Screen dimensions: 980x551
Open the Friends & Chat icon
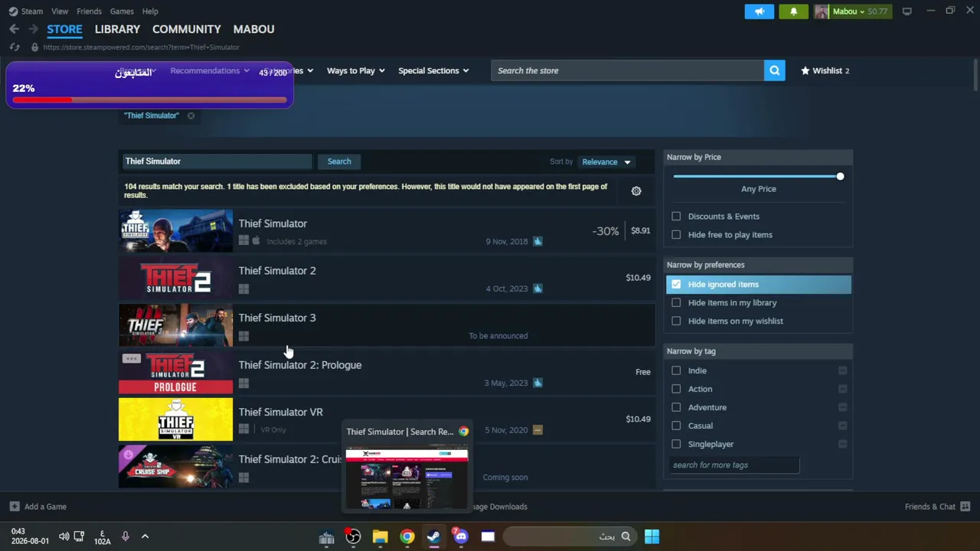tap(965, 507)
